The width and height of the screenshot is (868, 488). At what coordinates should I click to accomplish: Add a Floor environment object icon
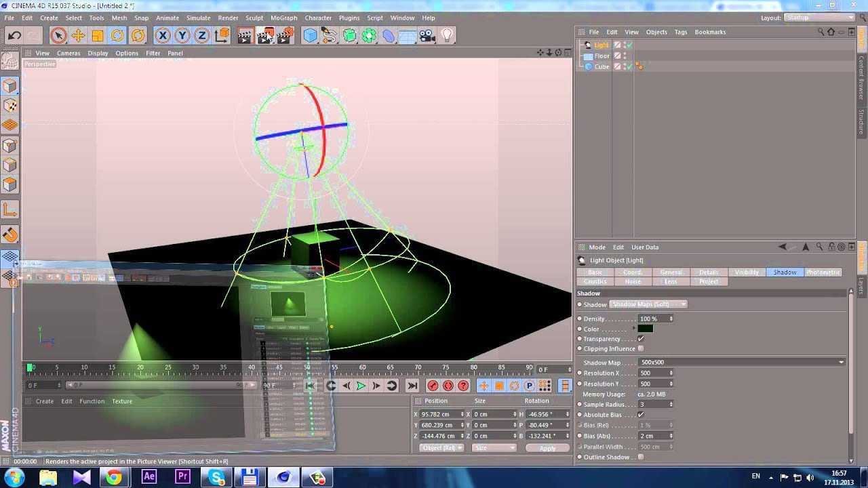click(x=408, y=35)
